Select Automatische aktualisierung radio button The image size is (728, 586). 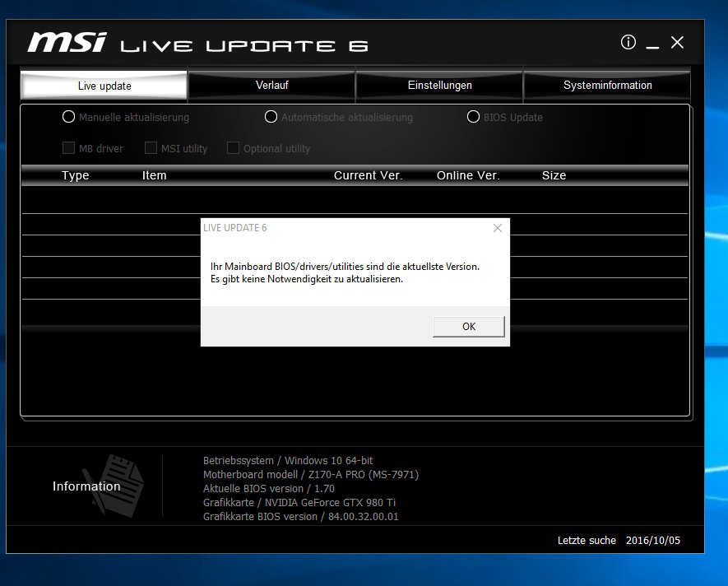[271, 117]
